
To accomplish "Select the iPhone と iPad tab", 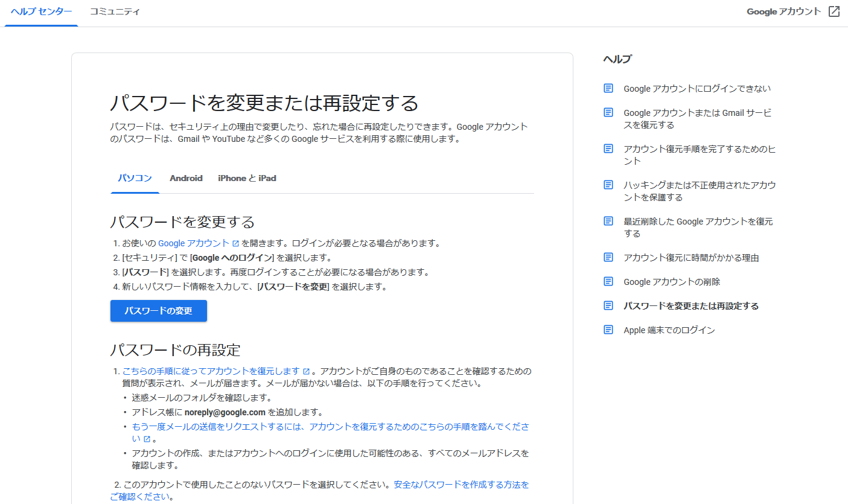I will pyautogui.click(x=247, y=178).
